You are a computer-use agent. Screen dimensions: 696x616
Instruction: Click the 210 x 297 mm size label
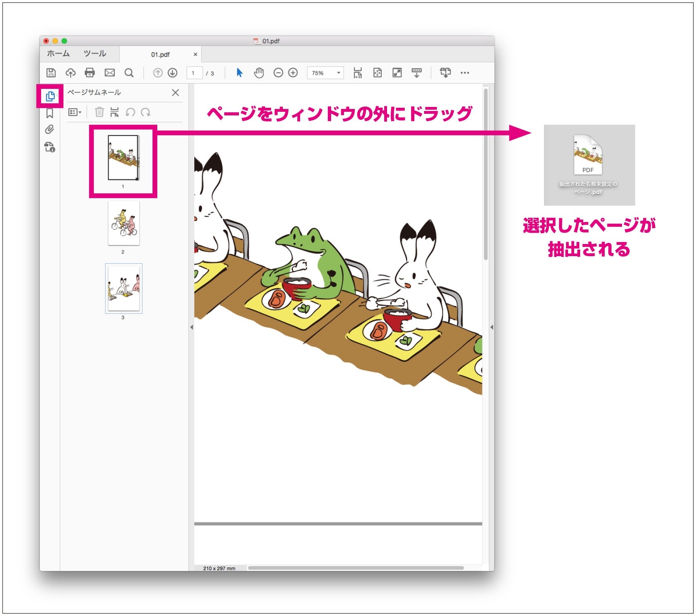pos(219,568)
